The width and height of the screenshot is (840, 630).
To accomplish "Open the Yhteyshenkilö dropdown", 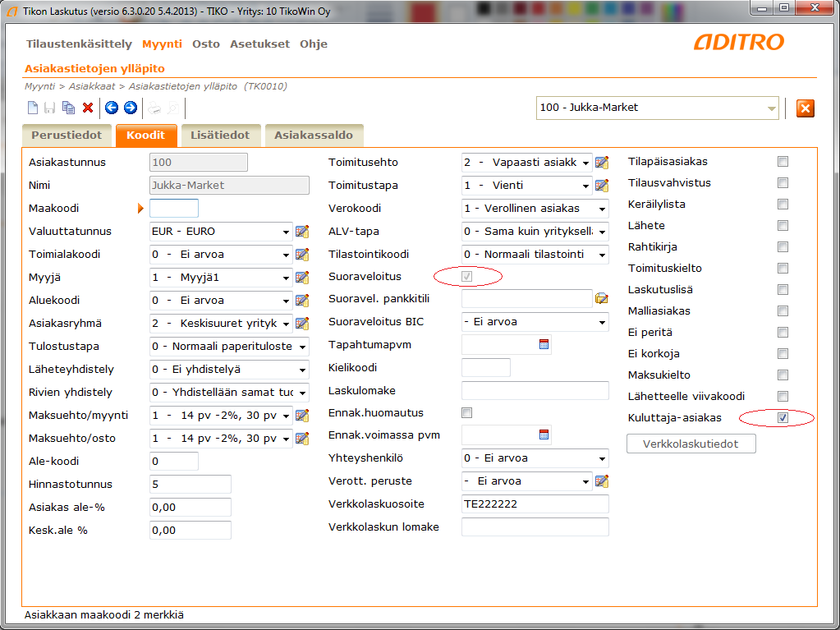I will [535, 458].
